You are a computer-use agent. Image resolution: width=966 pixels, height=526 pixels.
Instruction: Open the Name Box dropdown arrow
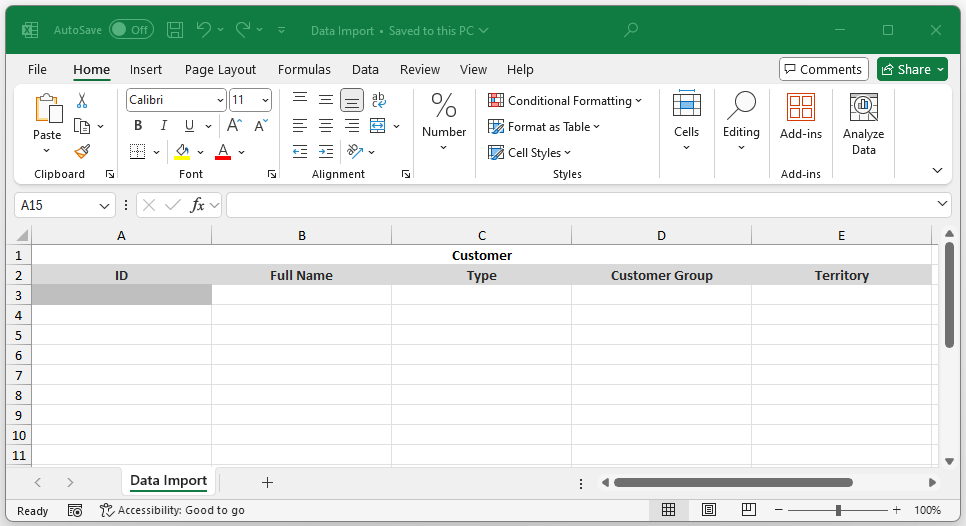click(x=105, y=205)
